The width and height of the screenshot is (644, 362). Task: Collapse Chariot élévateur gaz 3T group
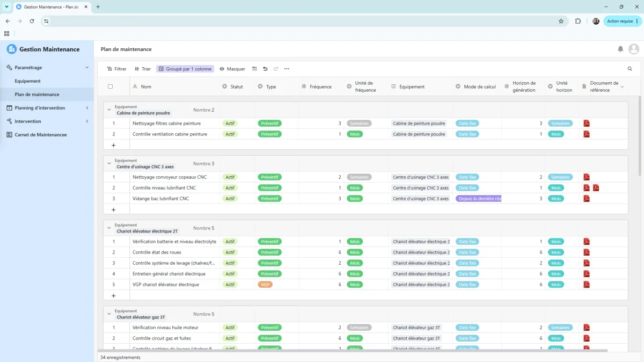coord(109,314)
